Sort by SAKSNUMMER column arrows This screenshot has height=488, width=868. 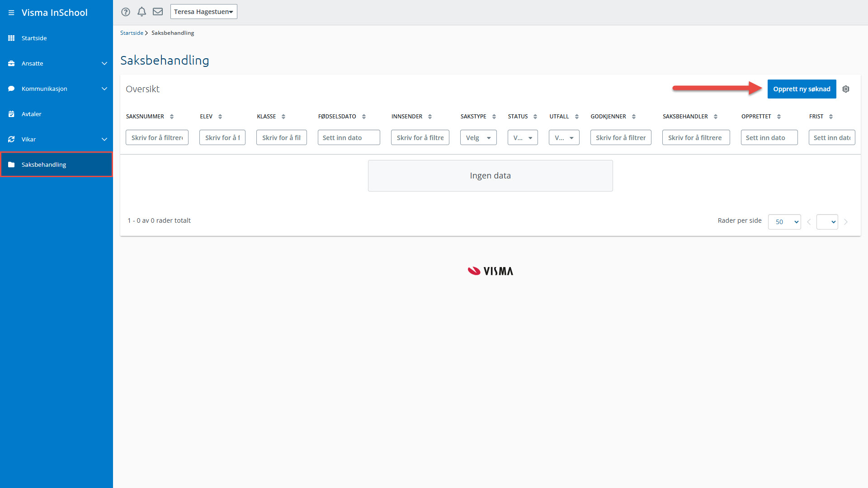pos(172,117)
